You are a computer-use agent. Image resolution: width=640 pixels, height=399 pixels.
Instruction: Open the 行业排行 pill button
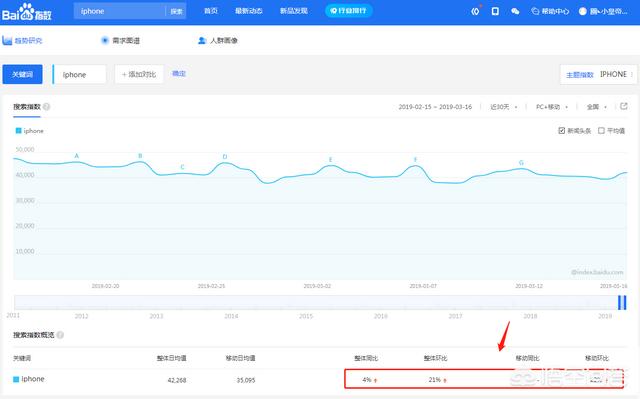click(349, 11)
